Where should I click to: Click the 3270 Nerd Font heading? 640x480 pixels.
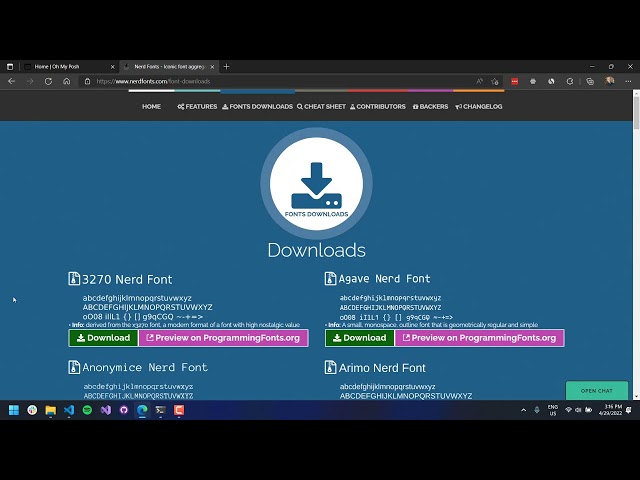pos(127,280)
